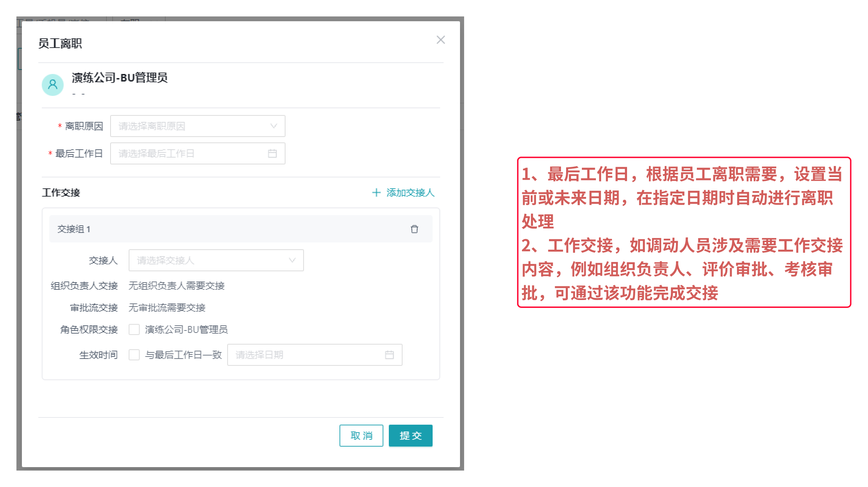Open the 离职原因 dropdown arrow
Screen dimensions: 868x487
(x=273, y=126)
